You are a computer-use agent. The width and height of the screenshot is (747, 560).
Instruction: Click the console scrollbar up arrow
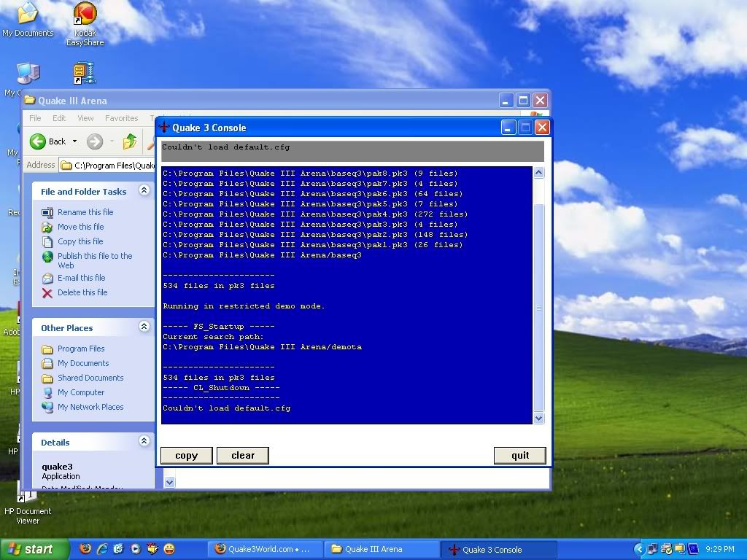(539, 172)
